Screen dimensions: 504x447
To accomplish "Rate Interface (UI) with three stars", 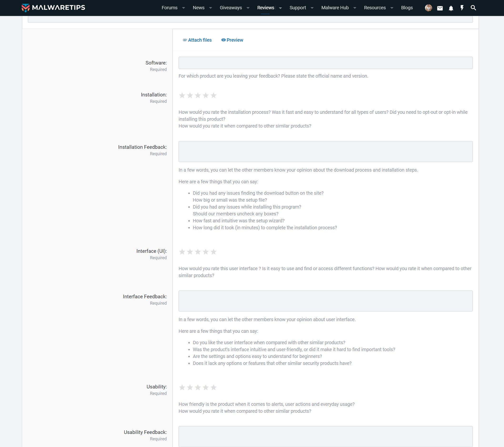I will pos(198,252).
